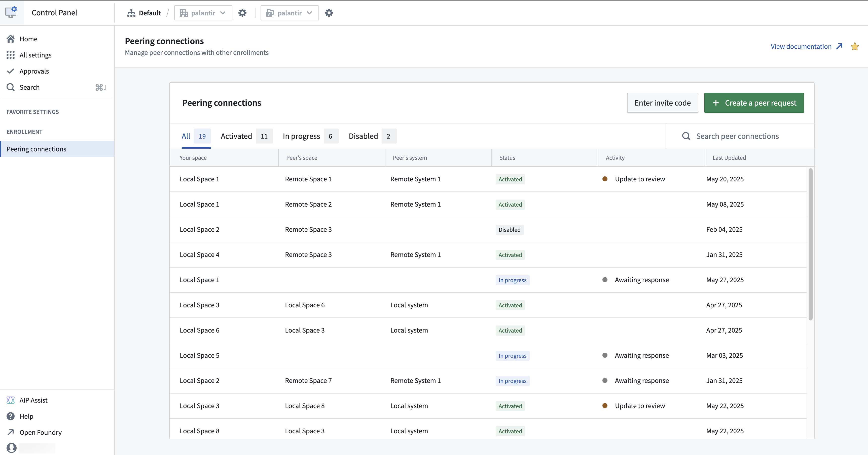Open Foundry via the sidebar link

pos(41,432)
